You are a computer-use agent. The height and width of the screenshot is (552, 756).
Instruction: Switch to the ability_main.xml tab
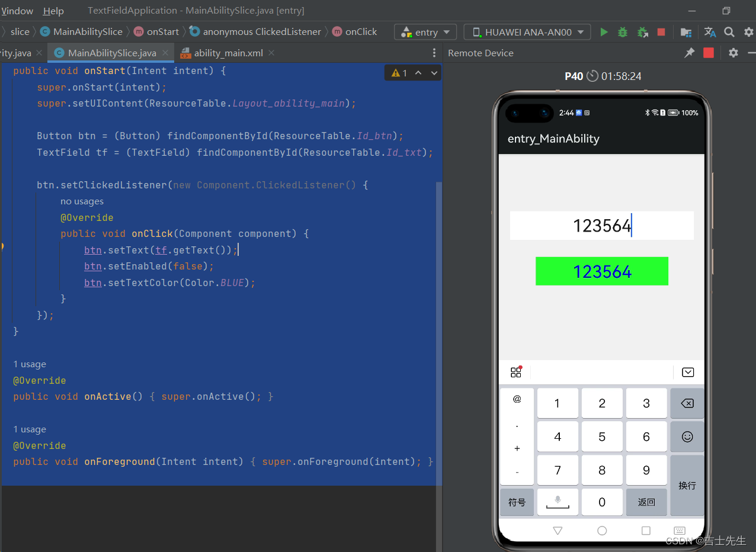click(229, 53)
